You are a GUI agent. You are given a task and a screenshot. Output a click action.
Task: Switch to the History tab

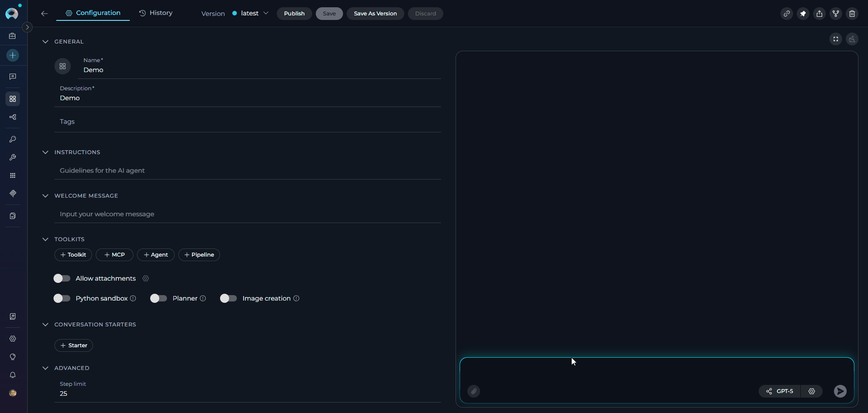(x=156, y=13)
